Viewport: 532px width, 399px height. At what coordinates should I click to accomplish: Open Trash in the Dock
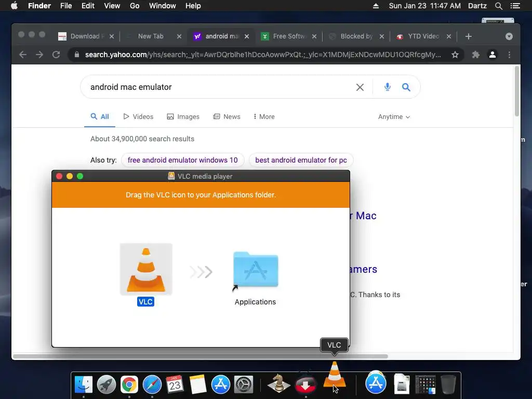[448, 385]
